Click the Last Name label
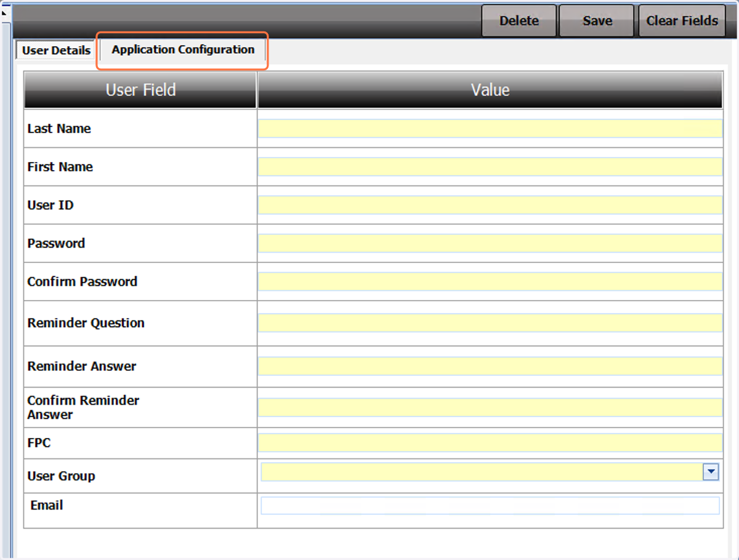 pyautogui.click(x=59, y=129)
